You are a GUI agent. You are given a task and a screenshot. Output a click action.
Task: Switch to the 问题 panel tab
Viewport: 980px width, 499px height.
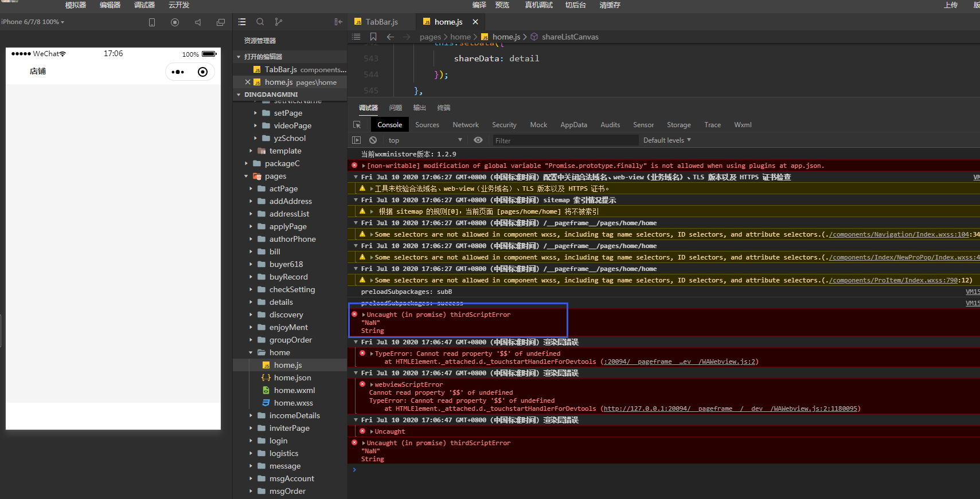click(396, 108)
